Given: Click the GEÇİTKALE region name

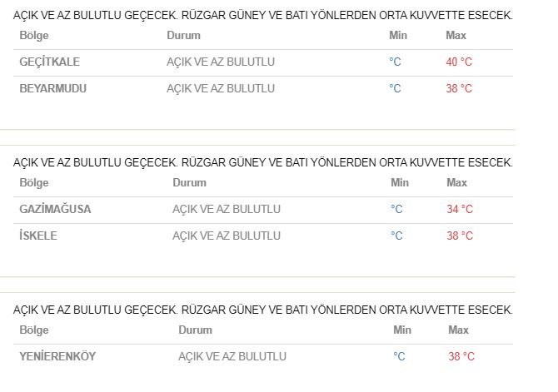Looking at the screenshot, I should point(49,62).
